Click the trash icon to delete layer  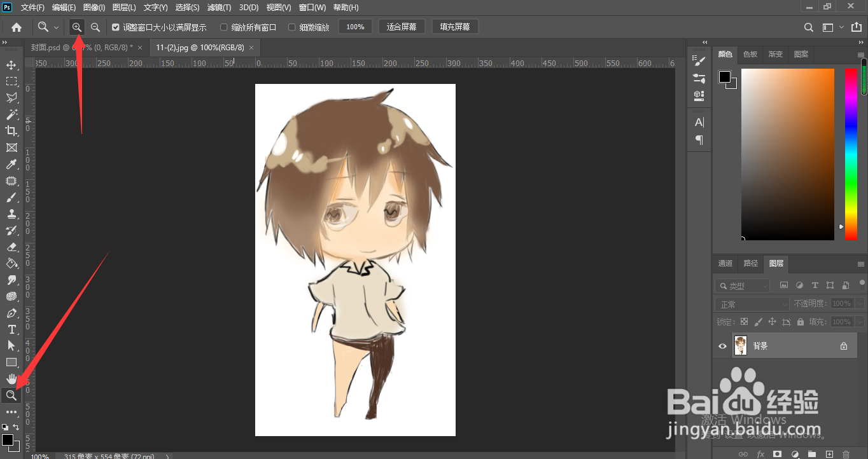tap(846, 454)
